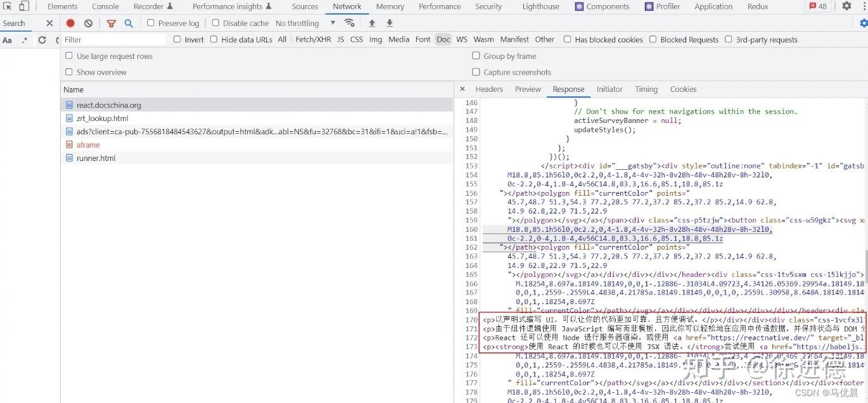
Task: Click the import HAR upload arrow
Action: [x=372, y=23]
